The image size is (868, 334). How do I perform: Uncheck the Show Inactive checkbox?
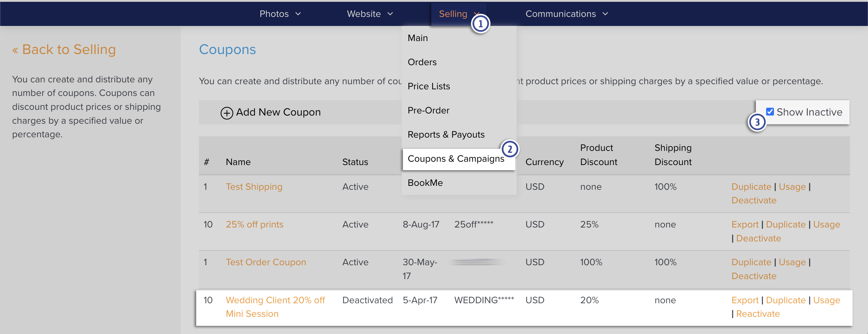point(770,111)
